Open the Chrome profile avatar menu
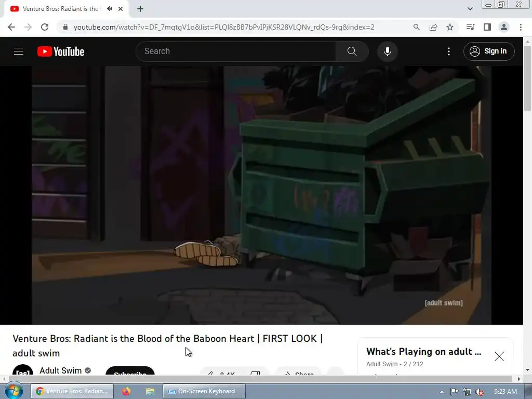The width and height of the screenshot is (532, 399). pos(504,27)
